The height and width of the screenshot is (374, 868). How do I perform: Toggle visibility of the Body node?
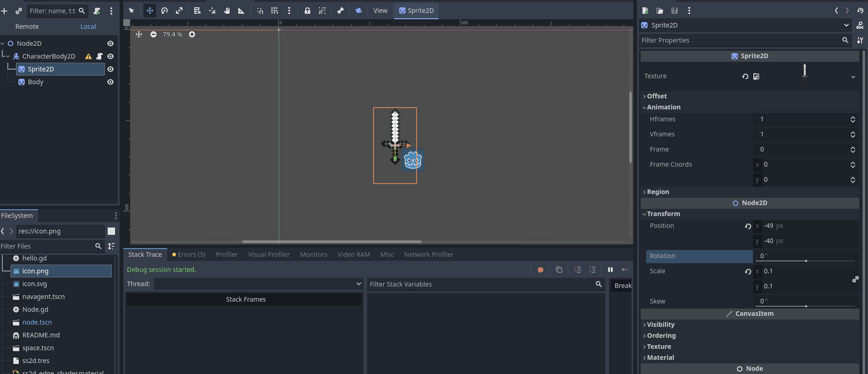(x=110, y=82)
